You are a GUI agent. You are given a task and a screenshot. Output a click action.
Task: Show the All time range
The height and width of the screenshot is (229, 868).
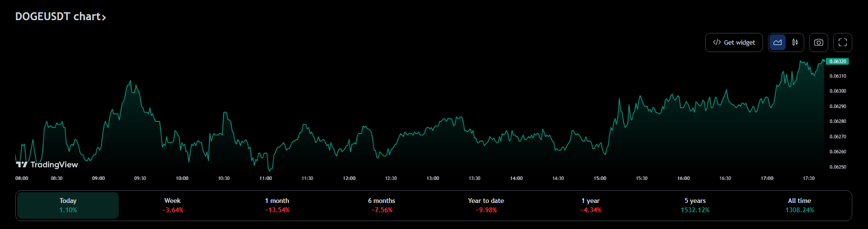(799, 205)
